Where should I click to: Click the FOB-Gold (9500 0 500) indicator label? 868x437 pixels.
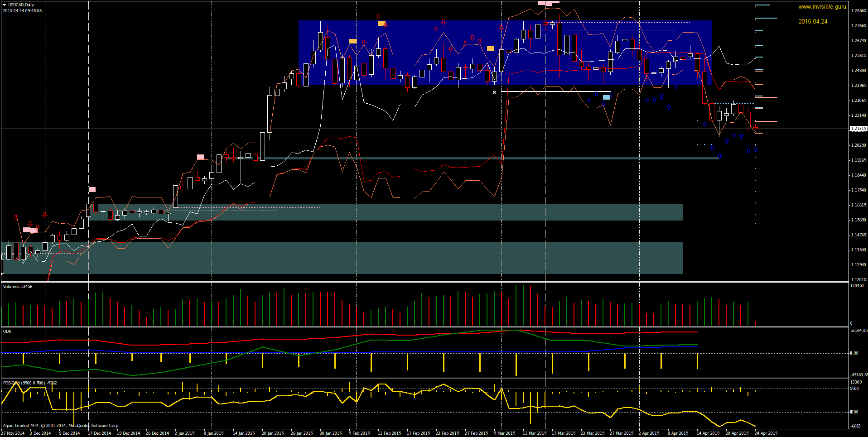30,383
